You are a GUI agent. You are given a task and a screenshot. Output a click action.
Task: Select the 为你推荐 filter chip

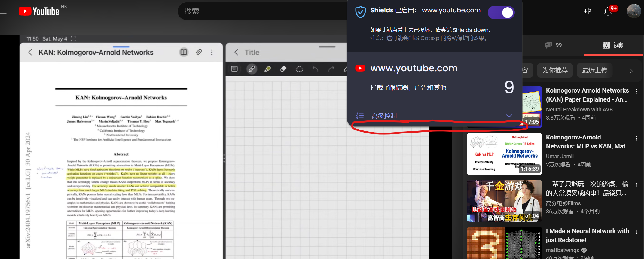555,70
